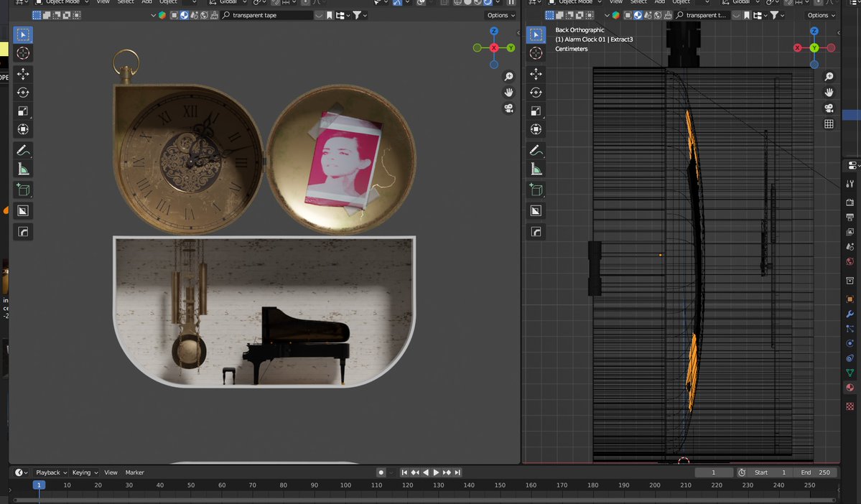Click the red X axis gizmo in right viewport
This screenshot has width=861, height=504.
tap(797, 48)
